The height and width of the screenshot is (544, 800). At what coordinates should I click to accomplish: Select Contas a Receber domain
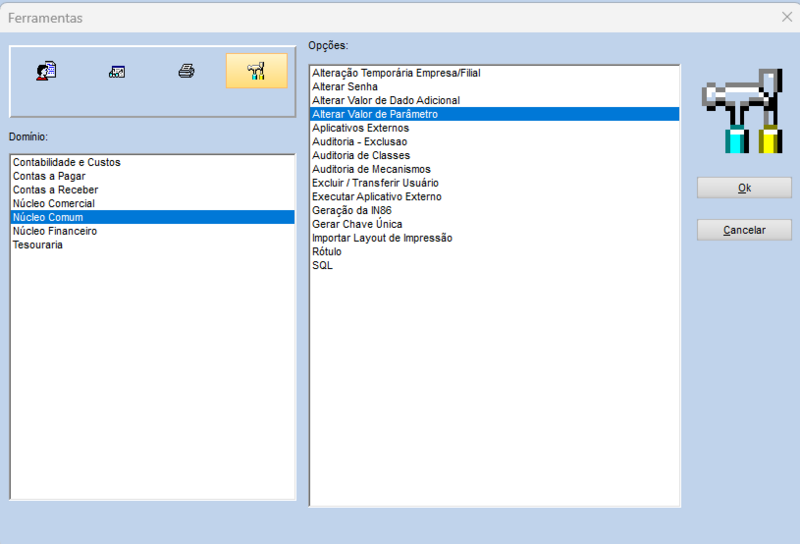[x=153, y=190]
